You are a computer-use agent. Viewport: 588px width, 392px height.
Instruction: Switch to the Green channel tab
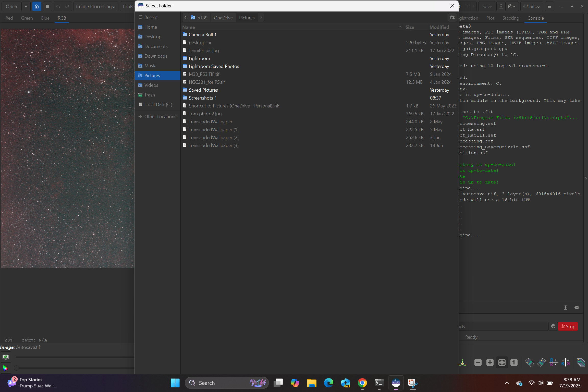pyautogui.click(x=27, y=18)
